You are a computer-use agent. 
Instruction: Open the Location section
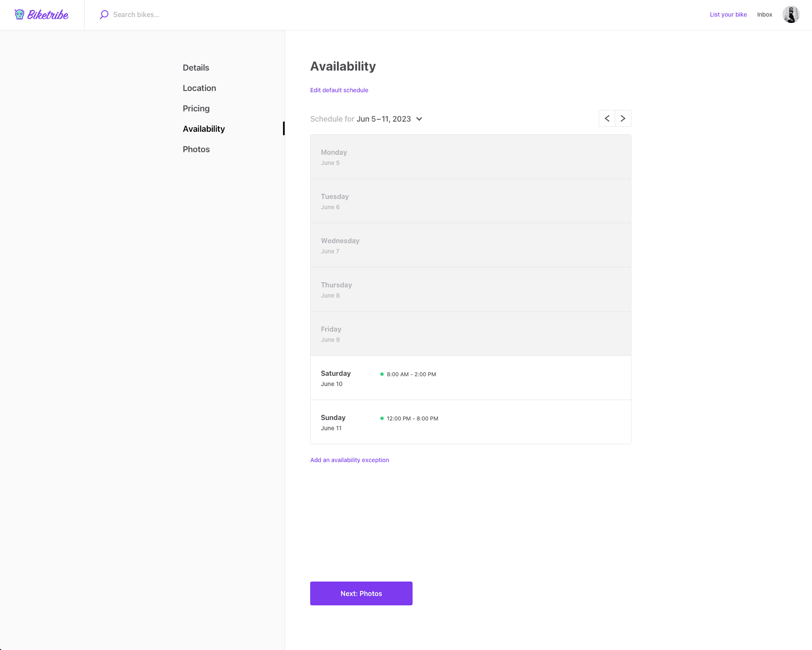pyautogui.click(x=199, y=88)
